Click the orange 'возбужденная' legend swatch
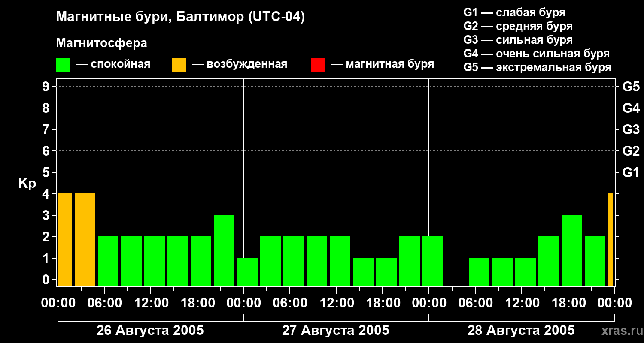 179,65
